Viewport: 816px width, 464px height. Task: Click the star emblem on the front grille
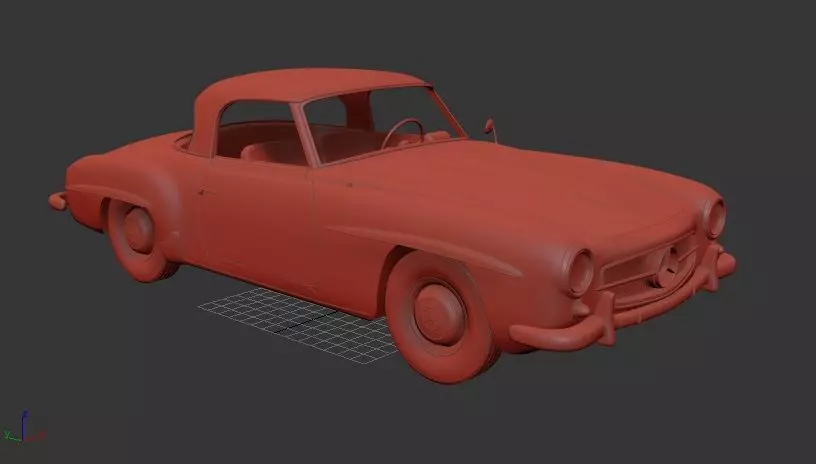click(668, 267)
